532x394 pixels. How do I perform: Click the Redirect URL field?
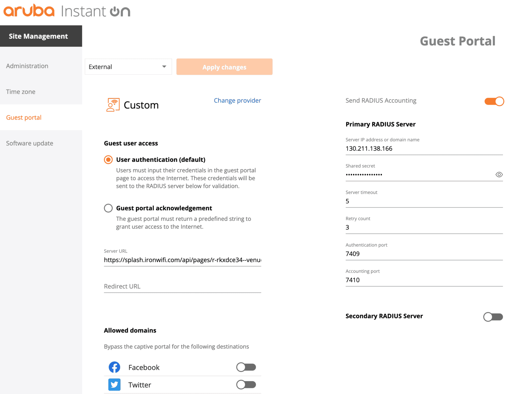click(x=183, y=286)
